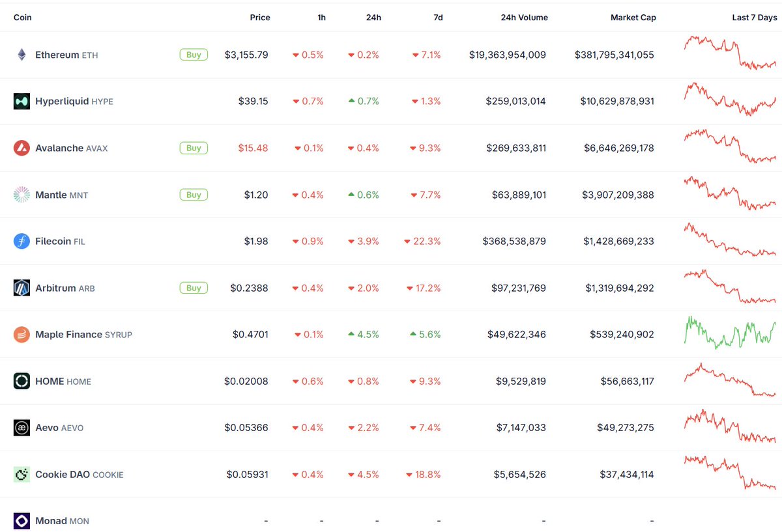Click Buy button in Arbitrum row
This screenshot has height=532, width=782.
point(194,288)
